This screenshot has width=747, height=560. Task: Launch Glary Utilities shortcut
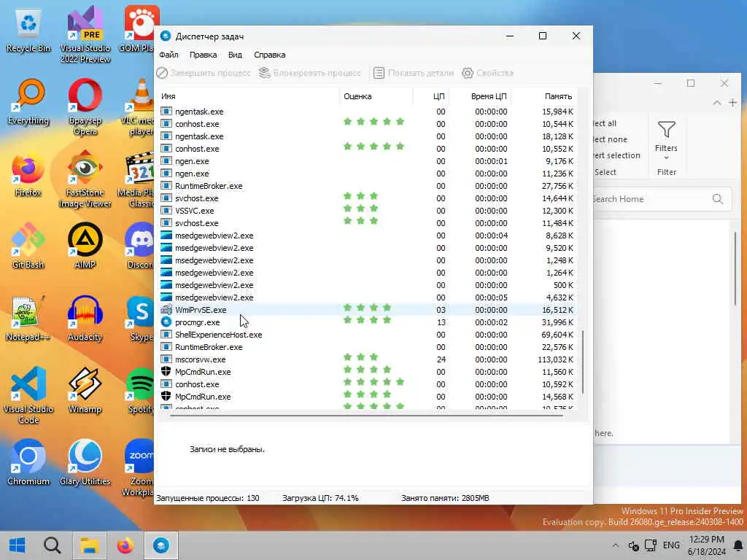coord(85,463)
